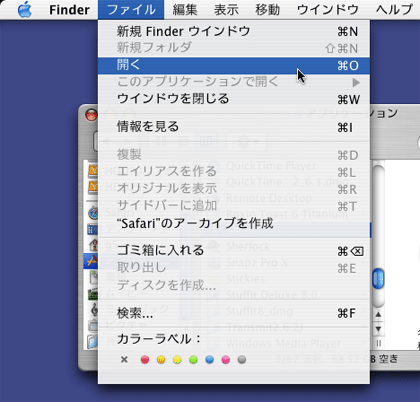Click the Movies clapboard icon in the sidebar
The height and width of the screenshot is (402, 420).
(x=93, y=294)
